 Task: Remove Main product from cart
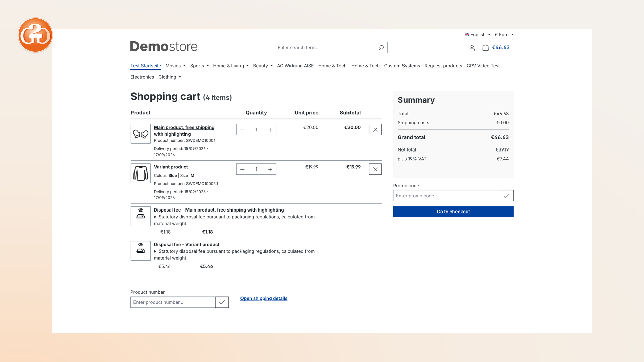[375, 130]
